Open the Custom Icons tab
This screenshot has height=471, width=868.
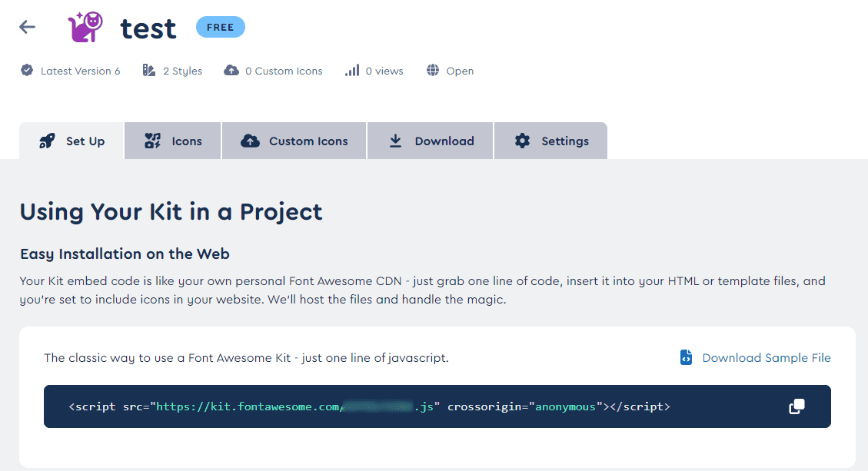coord(294,141)
